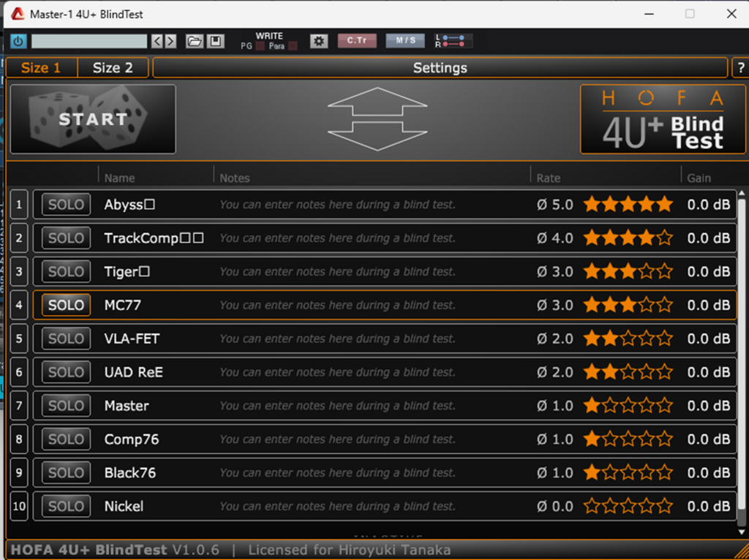The image size is (749, 560).
Task: Set Nickel rating to first star
Action: (x=592, y=506)
